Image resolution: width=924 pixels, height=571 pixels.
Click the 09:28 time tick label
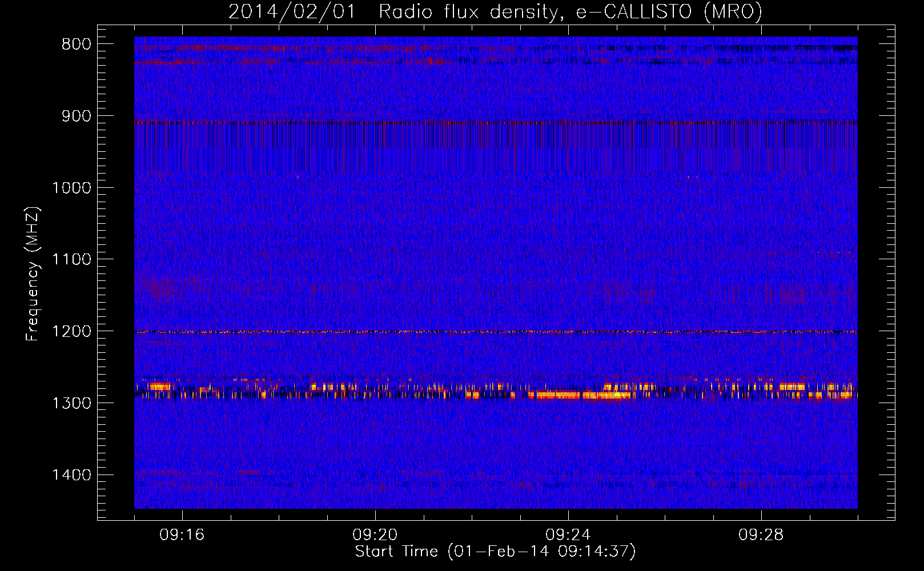[761, 535]
